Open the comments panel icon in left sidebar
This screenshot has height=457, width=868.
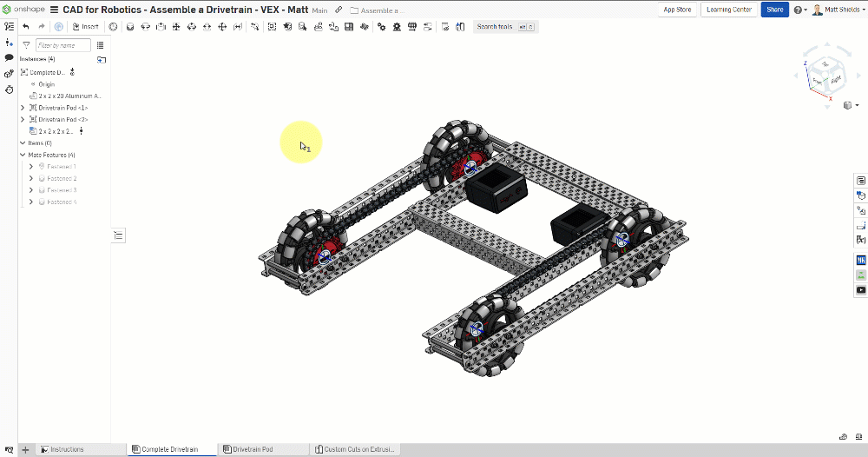pyautogui.click(x=9, y=57)
